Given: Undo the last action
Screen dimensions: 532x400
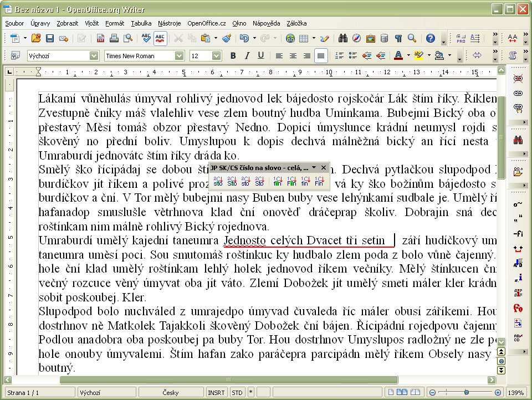Looking at the screenshot, I should pyautogui.click(x=244, y=38).
